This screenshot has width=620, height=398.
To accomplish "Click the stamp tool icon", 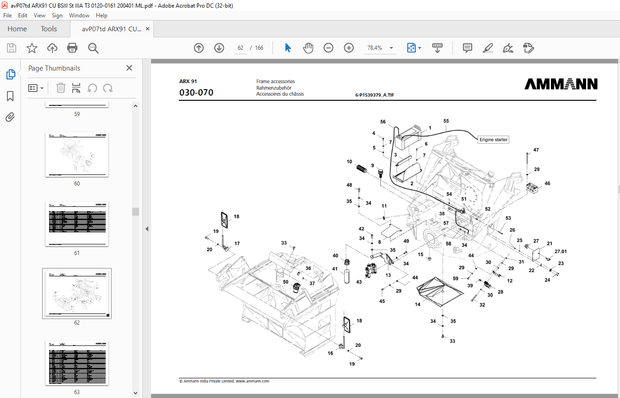I will tap(528, 48).
